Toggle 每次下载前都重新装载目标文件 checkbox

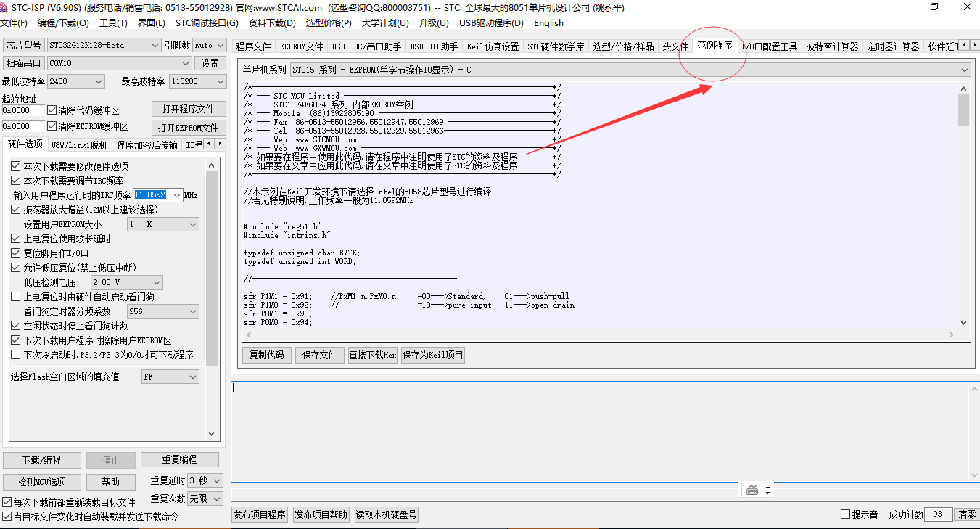pyautogui.click(x=7, y=502)
